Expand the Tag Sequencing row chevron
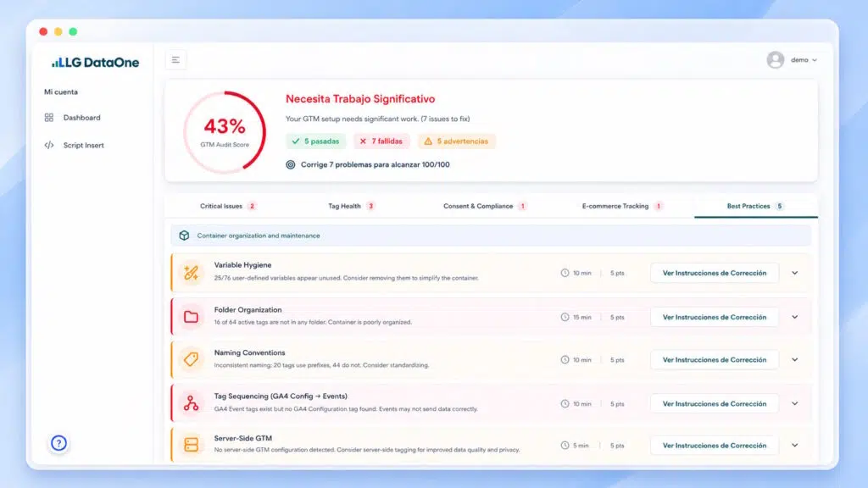 click(x=794, y=404)
